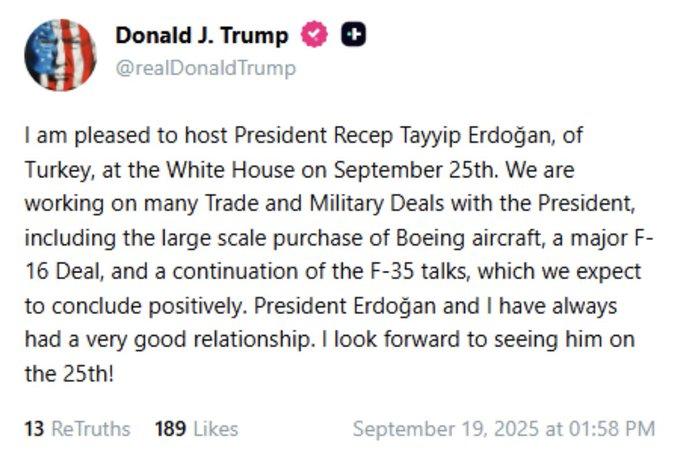Click the pink verified badge icon
Image resolution: width=680 pixels, height=465 pixels.
[x=314, y=36]
